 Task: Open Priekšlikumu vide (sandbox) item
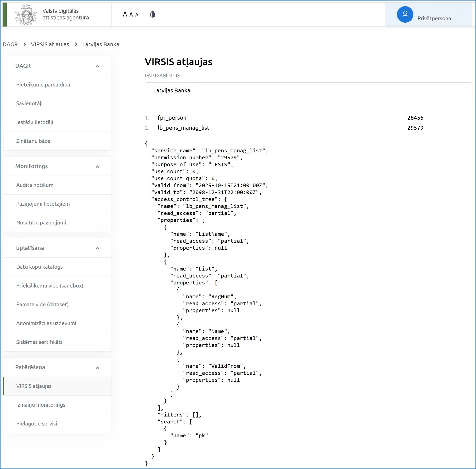pyautogui.click(x=57, y=286)
